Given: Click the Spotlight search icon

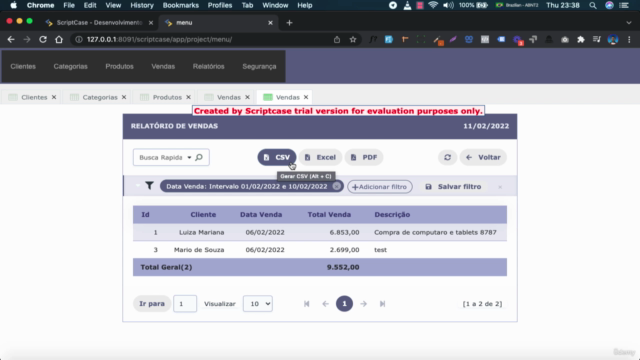Looking at the screenshot, I should (x=593, y=5).
